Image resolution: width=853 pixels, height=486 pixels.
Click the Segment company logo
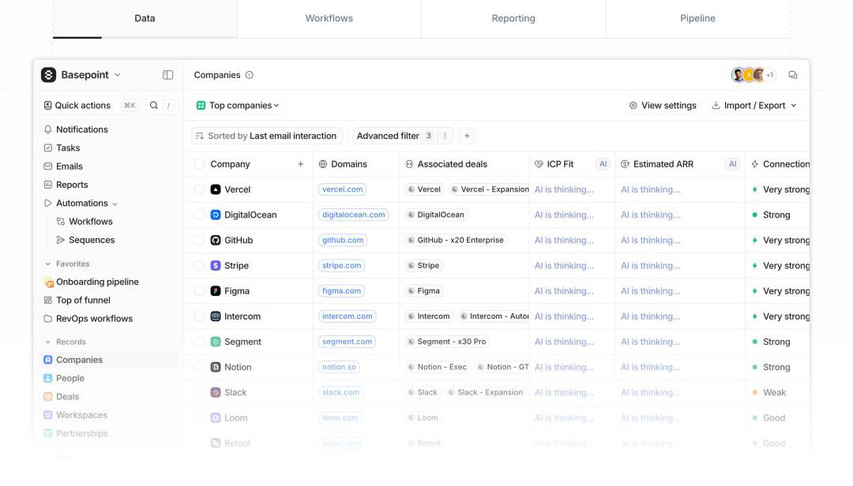[215, 342]
